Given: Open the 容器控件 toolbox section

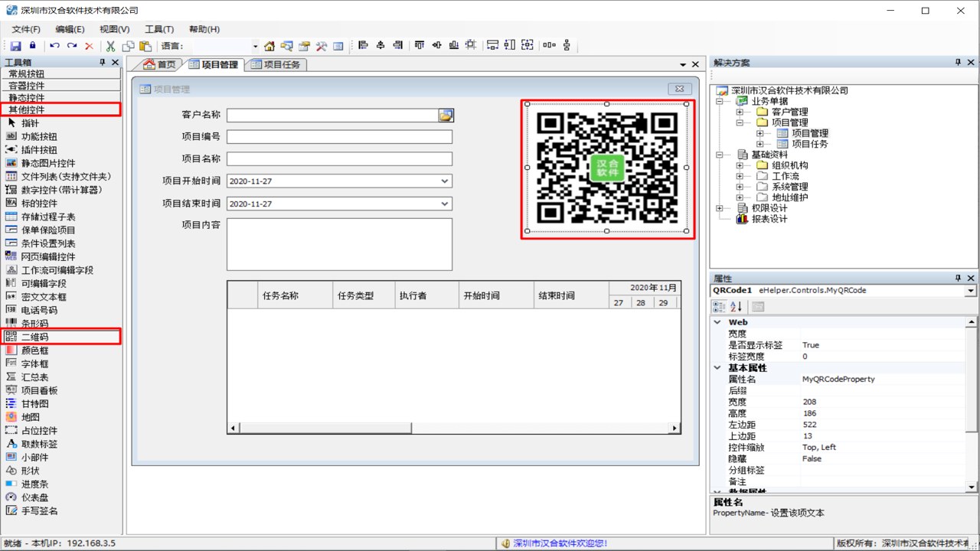Looking at the screenshot, I should click(x=61, y=86).
